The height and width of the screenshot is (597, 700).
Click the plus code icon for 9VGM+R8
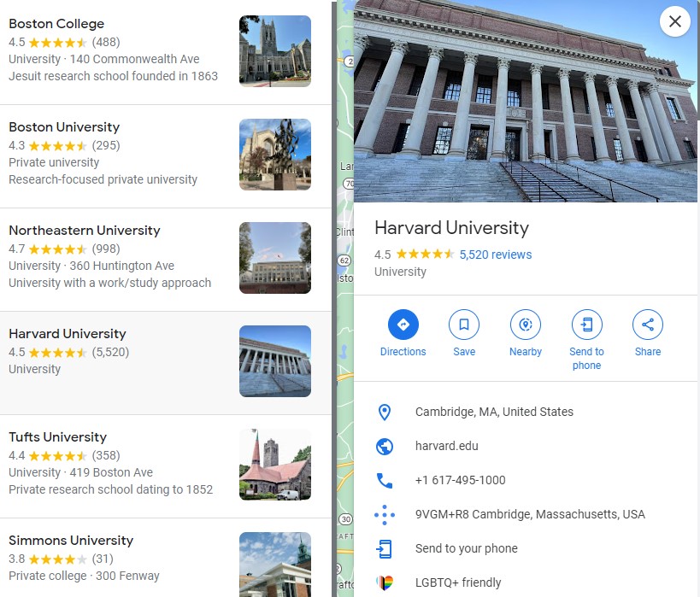click(x=385, y=514)
